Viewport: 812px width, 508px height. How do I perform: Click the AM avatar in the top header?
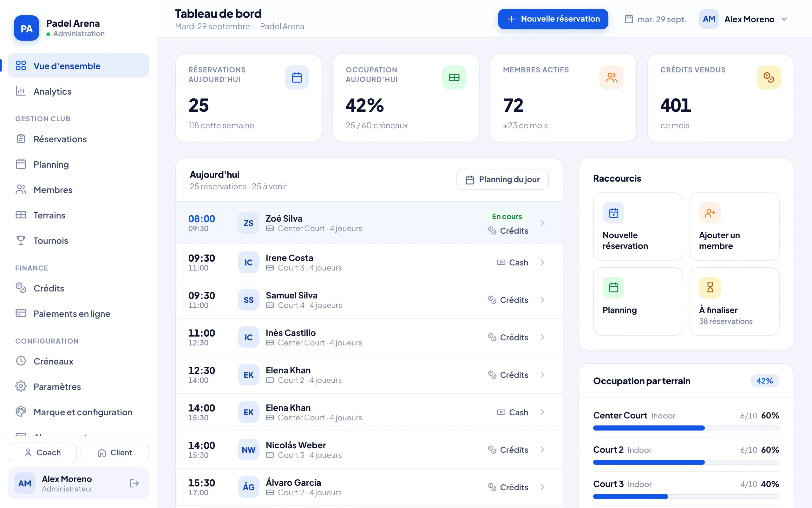point(709,19)
